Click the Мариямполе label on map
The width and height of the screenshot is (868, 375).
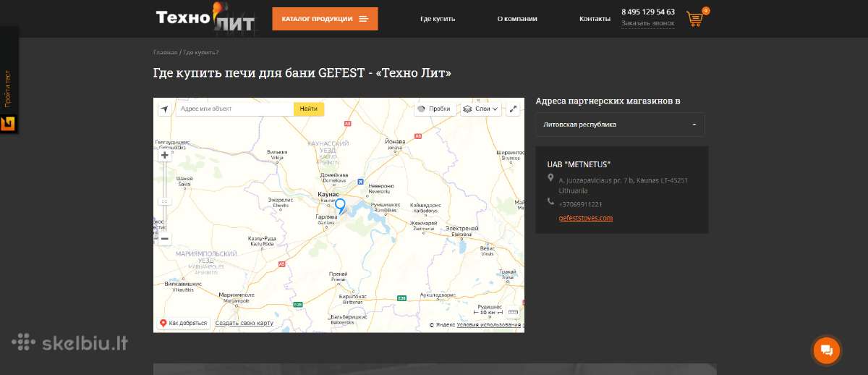[x=237, y=295]
